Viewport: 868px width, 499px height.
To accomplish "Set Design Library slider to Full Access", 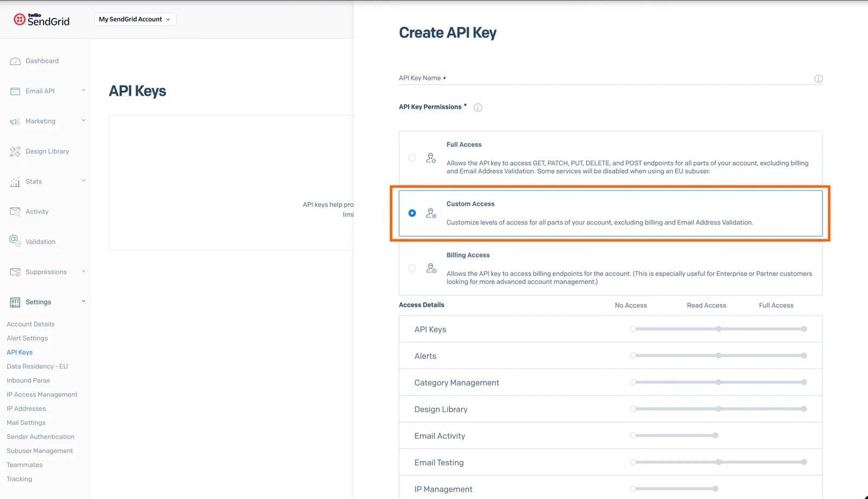I will pos(804,409).
